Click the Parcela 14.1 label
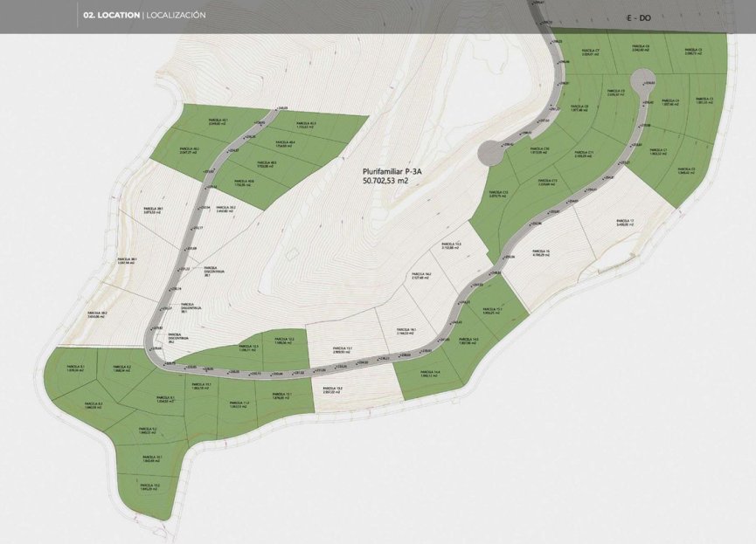Image resolution: width=756 pixels, height=544 pixels. (406, 329)
